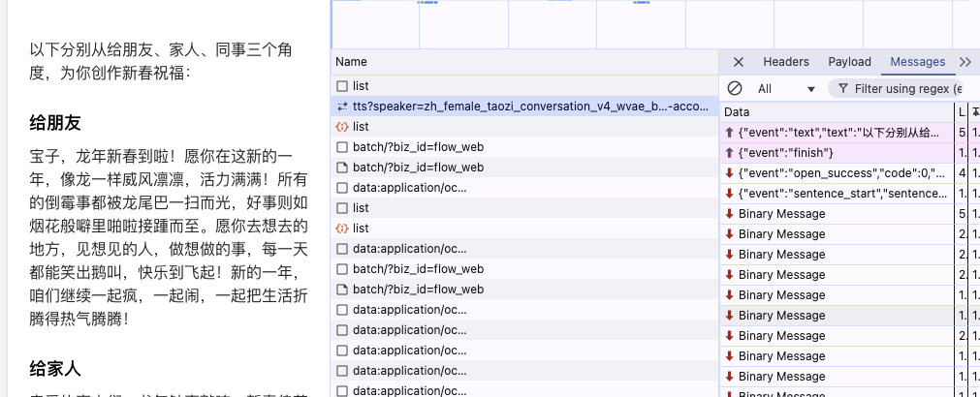
Task: Click the funnel filter icon
Action: [843, 89]
